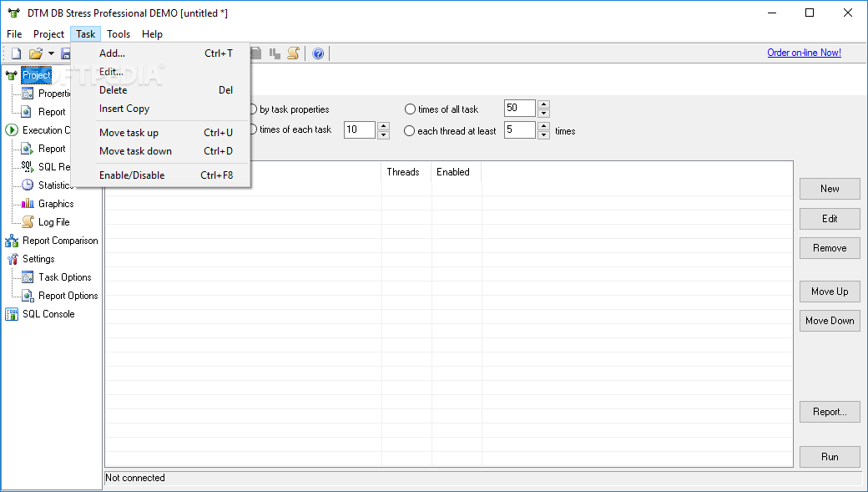Click the blue Help question mark icon
868x492 pixels.
click(x=318, y=53)
